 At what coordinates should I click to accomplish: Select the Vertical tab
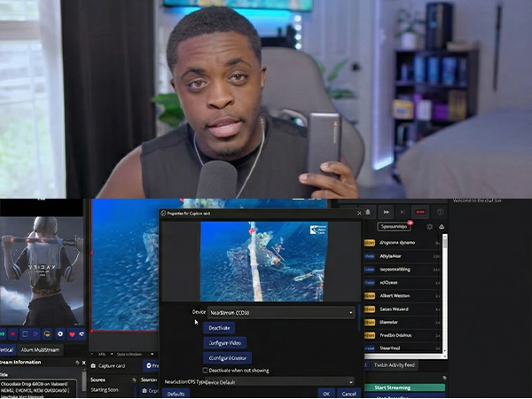click(7, 349)
